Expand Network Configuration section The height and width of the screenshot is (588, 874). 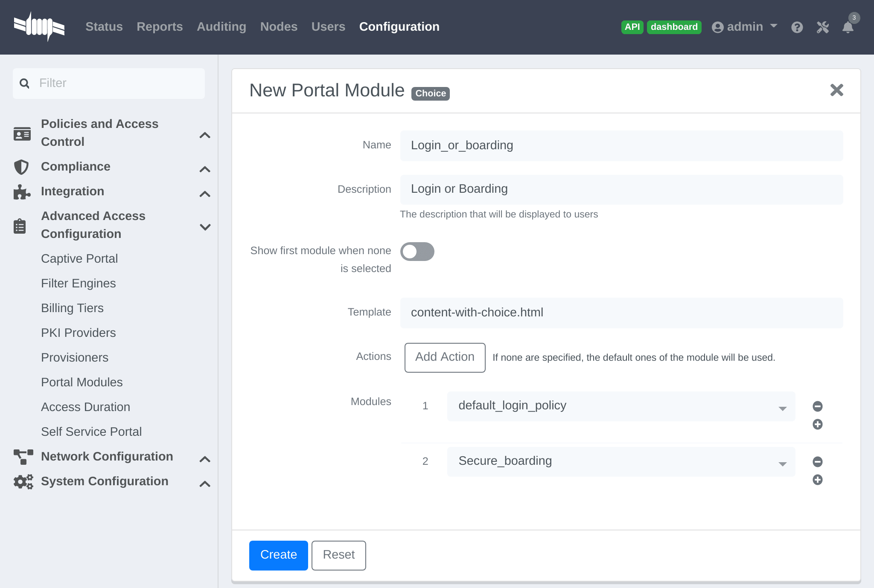(x=205, y=459)
